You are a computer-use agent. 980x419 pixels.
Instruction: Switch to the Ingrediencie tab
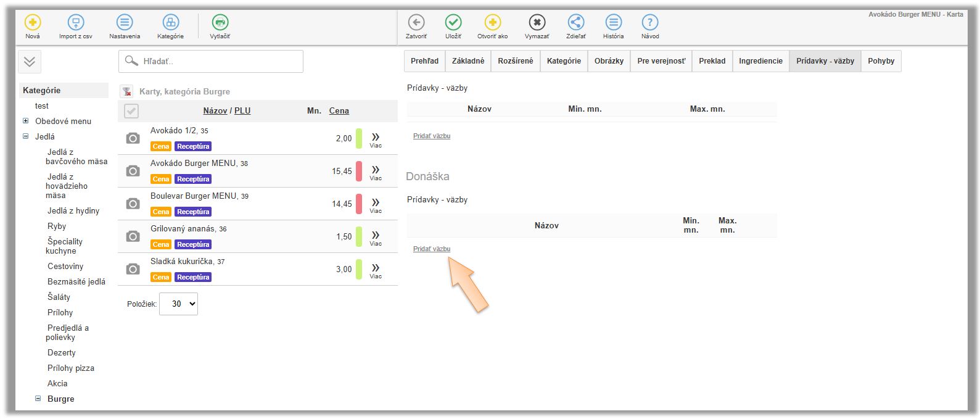click(x=760, y=61)
